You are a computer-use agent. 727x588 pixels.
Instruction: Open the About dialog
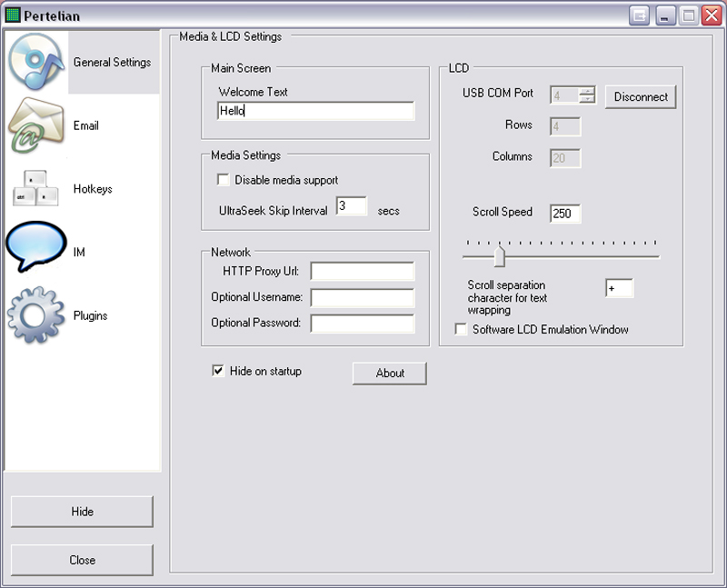click(390, 374)
